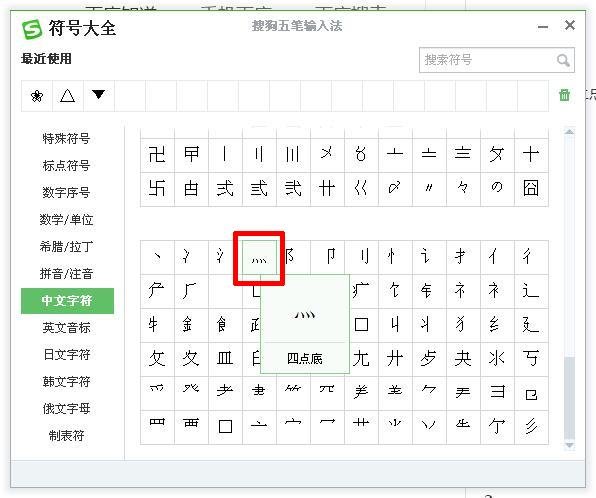This screenshot has height=498, width=596.
Task: Insert the walk radical 辶
Action: coord(531,291)
